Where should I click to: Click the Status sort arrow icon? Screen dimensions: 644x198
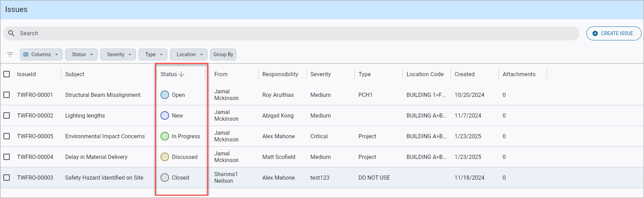click(x=181, y=74)
